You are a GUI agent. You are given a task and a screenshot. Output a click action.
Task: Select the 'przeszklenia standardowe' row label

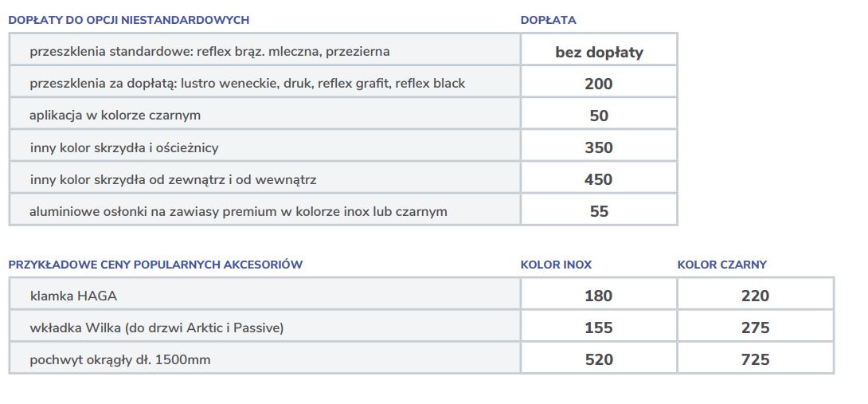pos(209,52)
